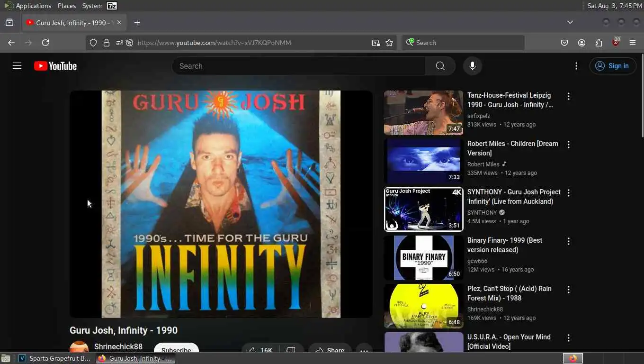Open Firefox account icon
644x364 pixels.
coord(581,43)
